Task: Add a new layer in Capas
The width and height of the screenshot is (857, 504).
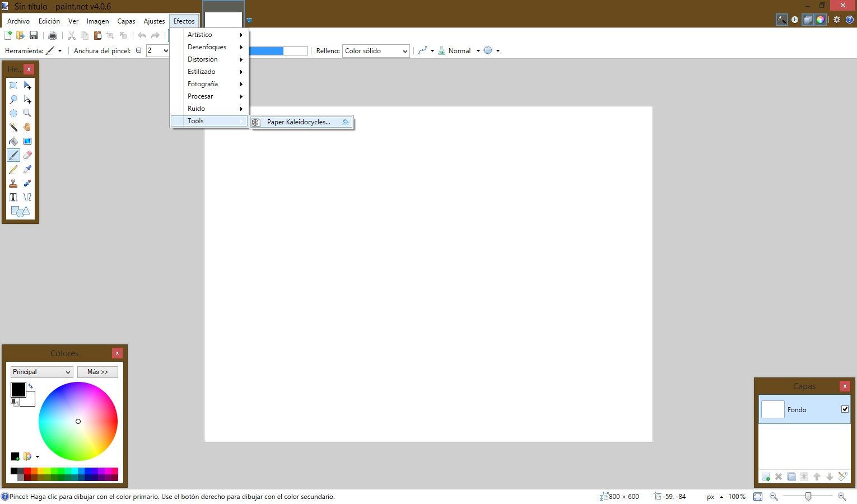Action: pos(766,477)
